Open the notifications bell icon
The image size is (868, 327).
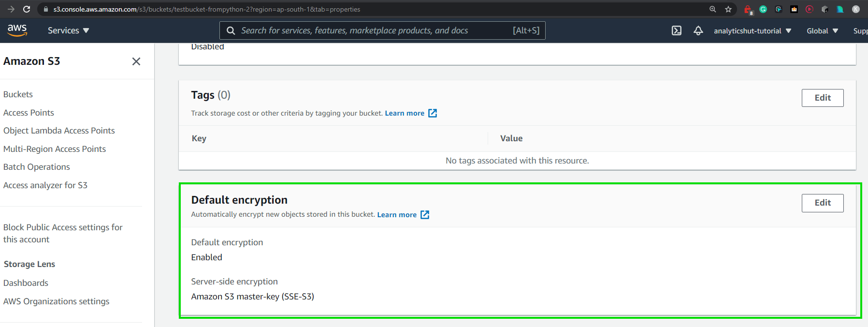[x=698, y=30]
